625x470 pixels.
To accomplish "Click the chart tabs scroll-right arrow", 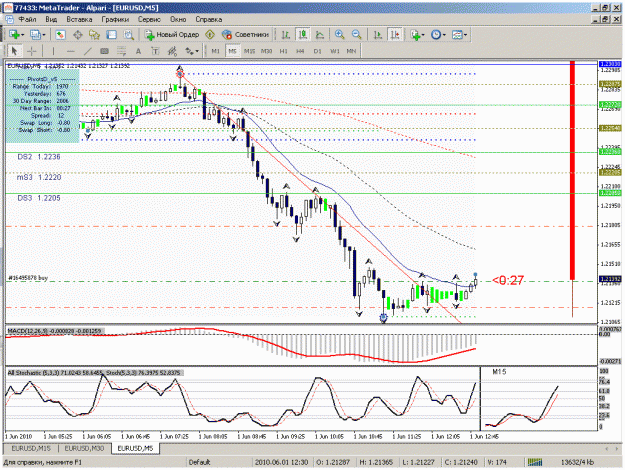I will 617,448.
